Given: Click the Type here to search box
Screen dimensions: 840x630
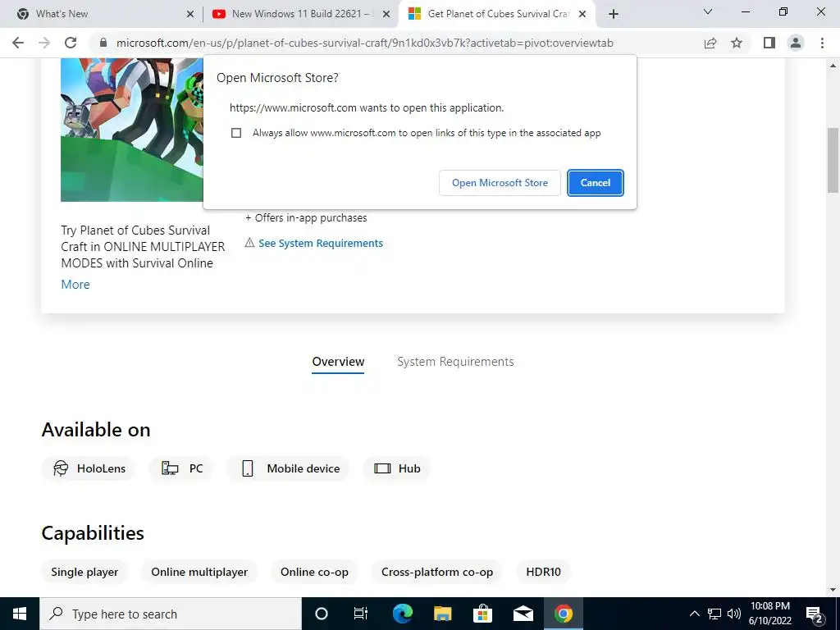Looking at the screenshot, I should point(171,614).
